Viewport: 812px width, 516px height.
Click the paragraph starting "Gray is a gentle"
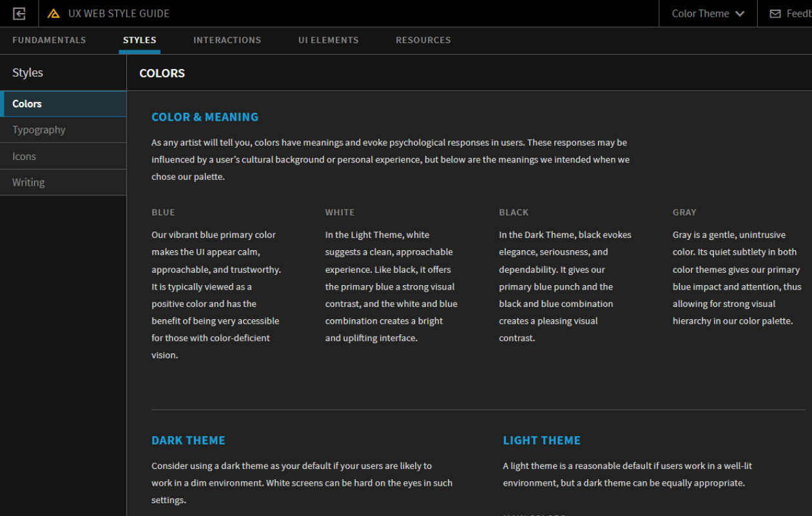coord(737,278)
